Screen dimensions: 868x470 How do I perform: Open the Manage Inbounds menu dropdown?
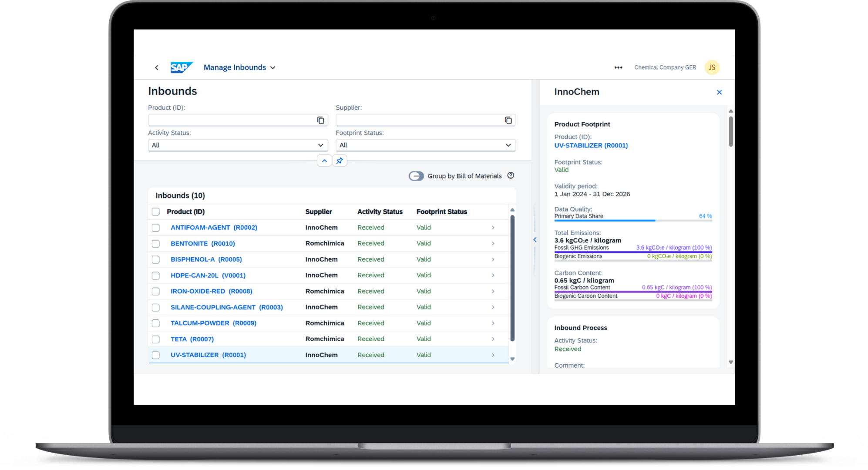239,67
